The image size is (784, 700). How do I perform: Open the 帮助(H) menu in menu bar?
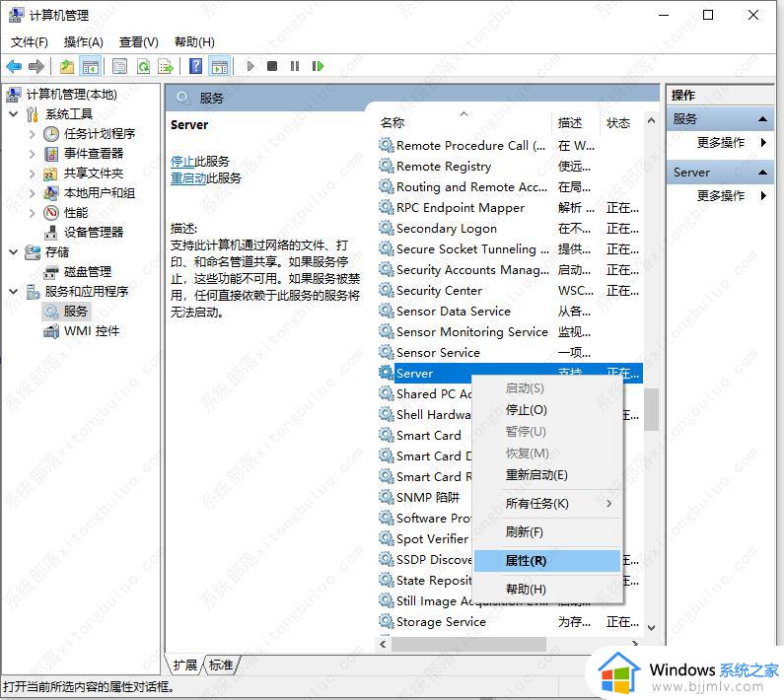pyautogui.click(x=194, y=42)
